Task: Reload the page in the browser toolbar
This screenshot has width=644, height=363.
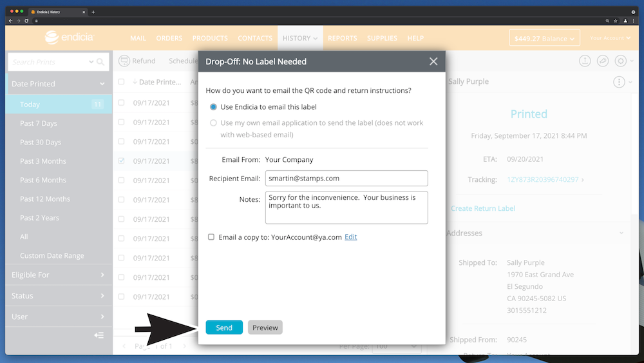Action: click(26, 21)
